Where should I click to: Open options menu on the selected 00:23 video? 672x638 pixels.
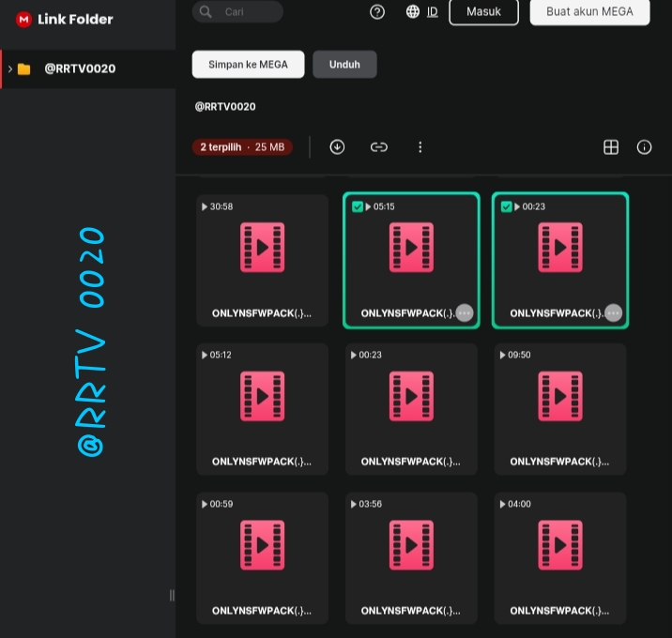pyautogui.click(x=613, y=312)
